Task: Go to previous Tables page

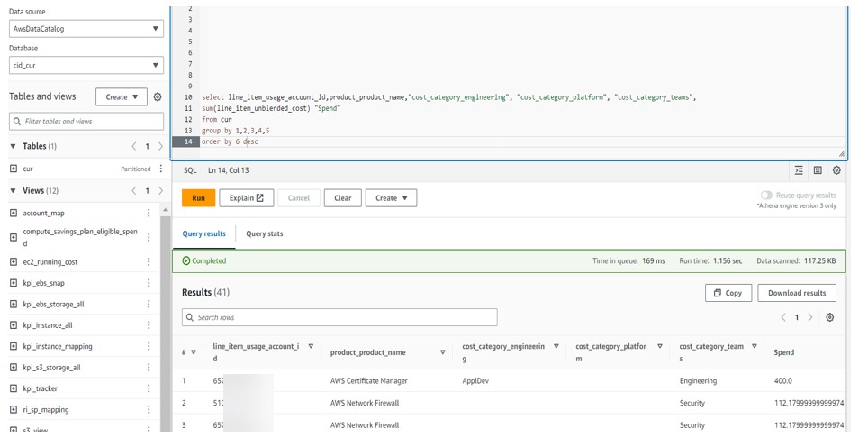Action: [x=133, y=146]
